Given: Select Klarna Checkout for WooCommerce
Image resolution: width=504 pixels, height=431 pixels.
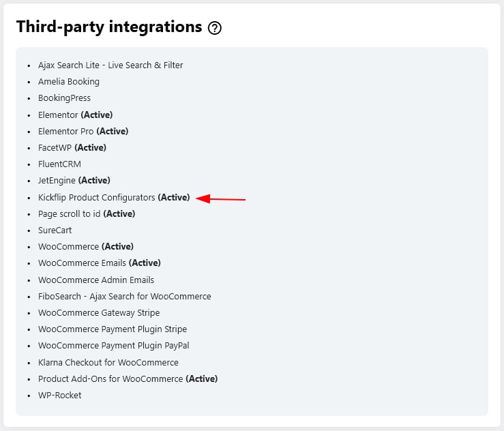Looking at the screenshot, I should (108, 363).
